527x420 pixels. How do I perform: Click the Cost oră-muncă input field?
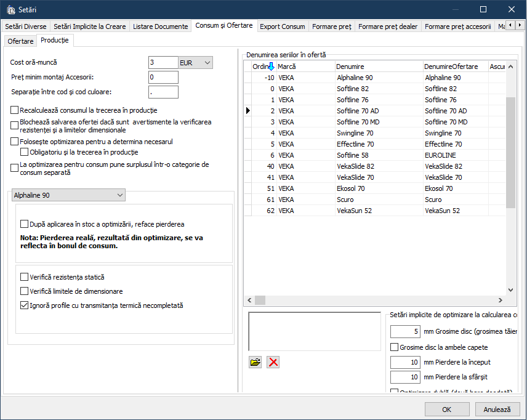pos(163,63)
